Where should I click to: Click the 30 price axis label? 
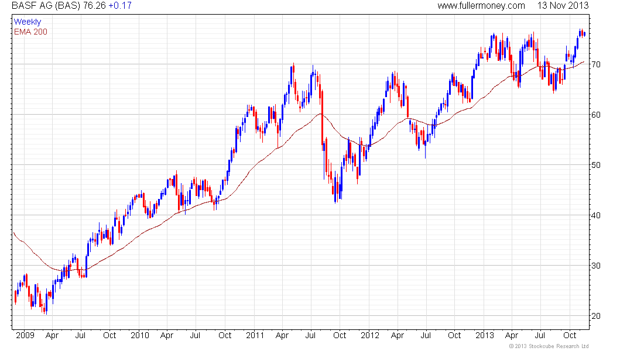[x=595, y=266]
